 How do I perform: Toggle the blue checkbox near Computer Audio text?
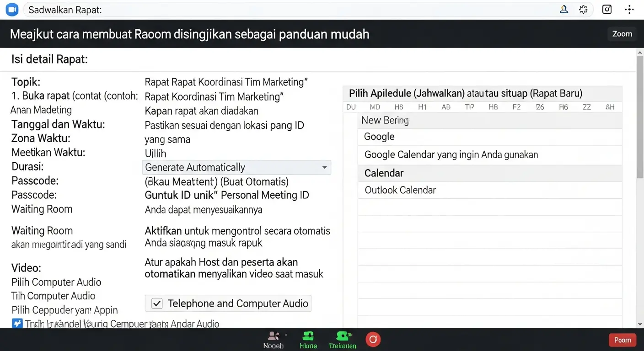17,324
